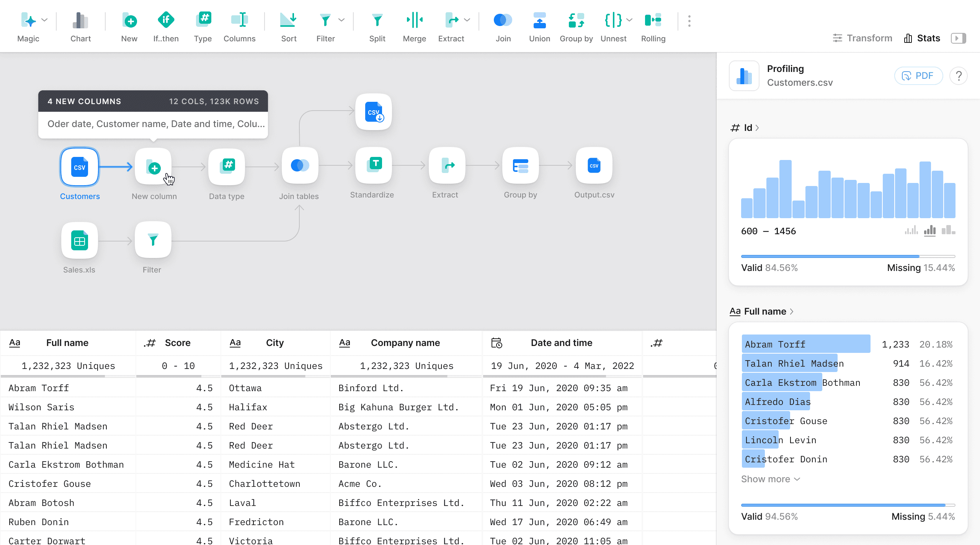Collapse the side panel toggle
This screenshot has width=980, height=545.
(x=959, y=38)
